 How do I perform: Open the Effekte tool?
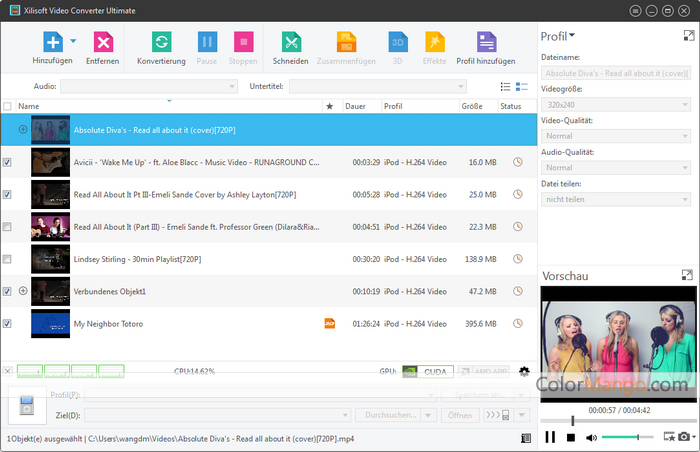[435, 42]
